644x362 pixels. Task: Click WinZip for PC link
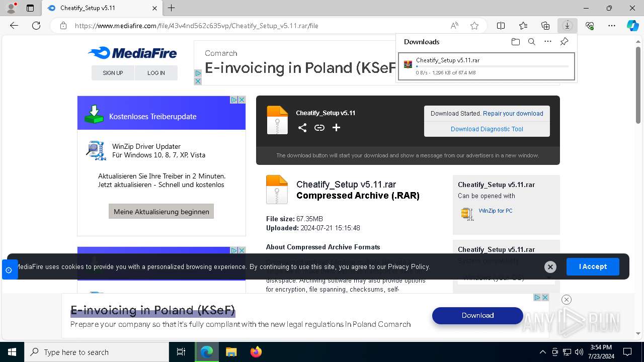click(x=496, y=211)
